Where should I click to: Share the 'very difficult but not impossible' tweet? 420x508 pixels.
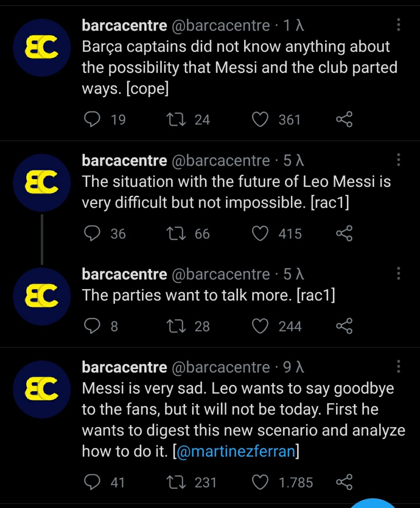(x=344, y=233)
